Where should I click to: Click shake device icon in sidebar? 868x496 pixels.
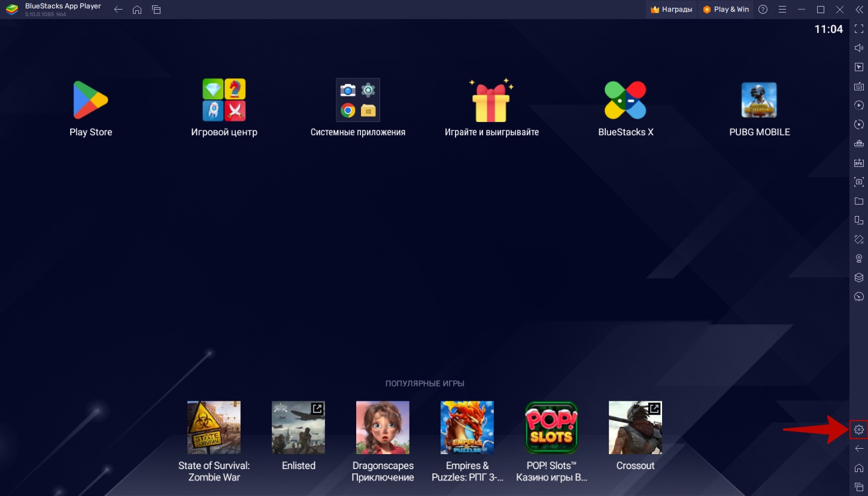point(859,239)
